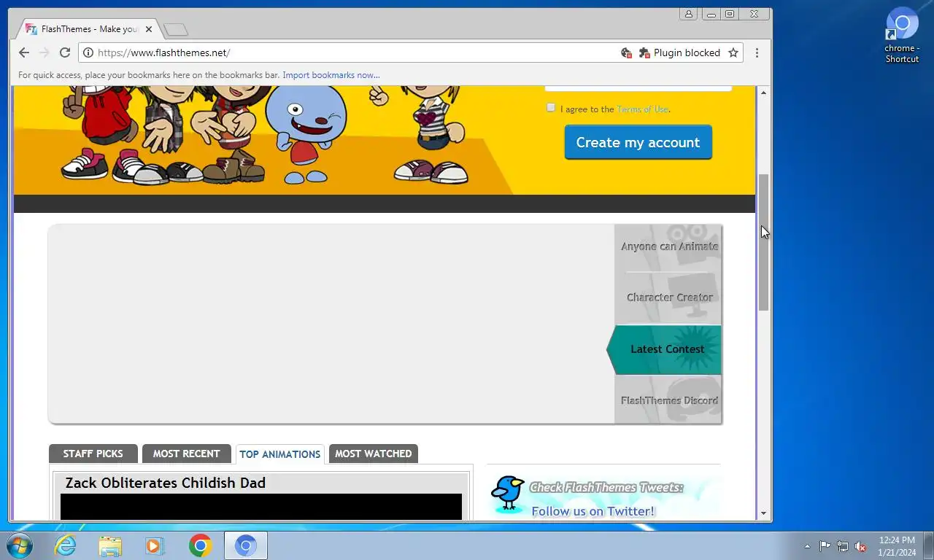Click Create my account button
Screen dimensions: 934x560
(638, 142)
